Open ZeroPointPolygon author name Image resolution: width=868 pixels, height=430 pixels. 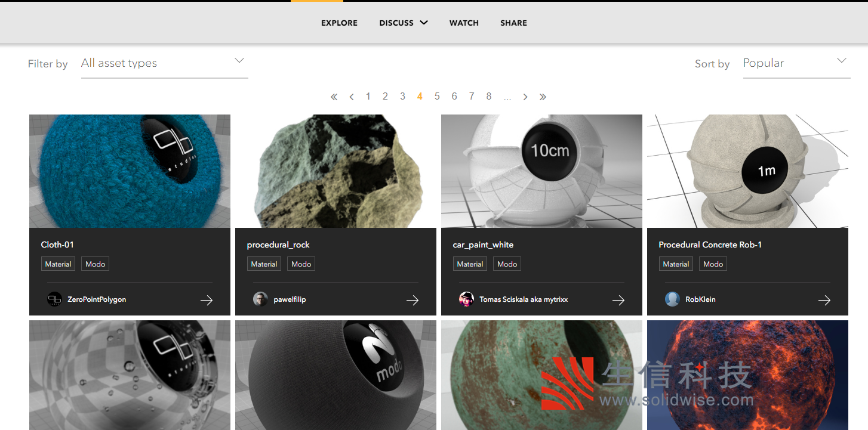[97, 299]
